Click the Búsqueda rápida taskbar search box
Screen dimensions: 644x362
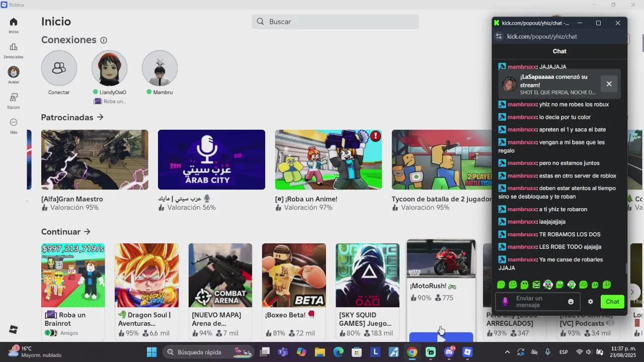pyautogui.click(x=209, y=352)
